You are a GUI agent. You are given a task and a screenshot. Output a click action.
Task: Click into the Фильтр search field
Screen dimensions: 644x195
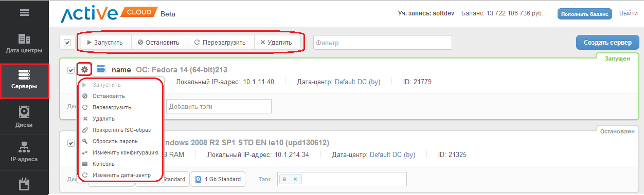pos(383,43)
